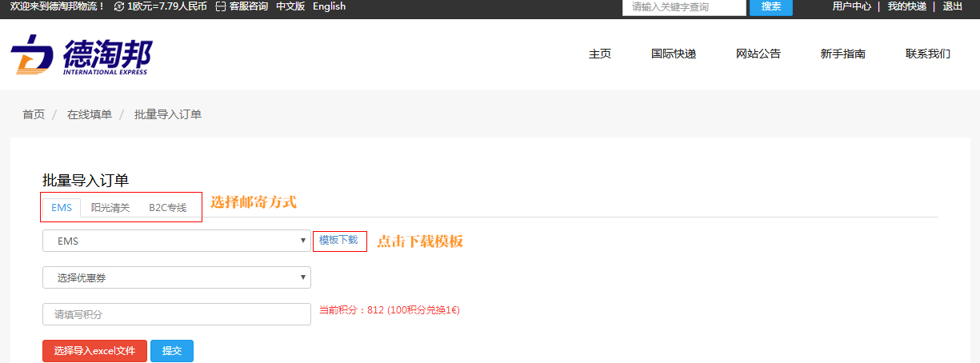The width and height of the screenshot is (980, 363).
Task: Click the 1欧元=7.79人民币 rate text
Action: pos(167,6)
